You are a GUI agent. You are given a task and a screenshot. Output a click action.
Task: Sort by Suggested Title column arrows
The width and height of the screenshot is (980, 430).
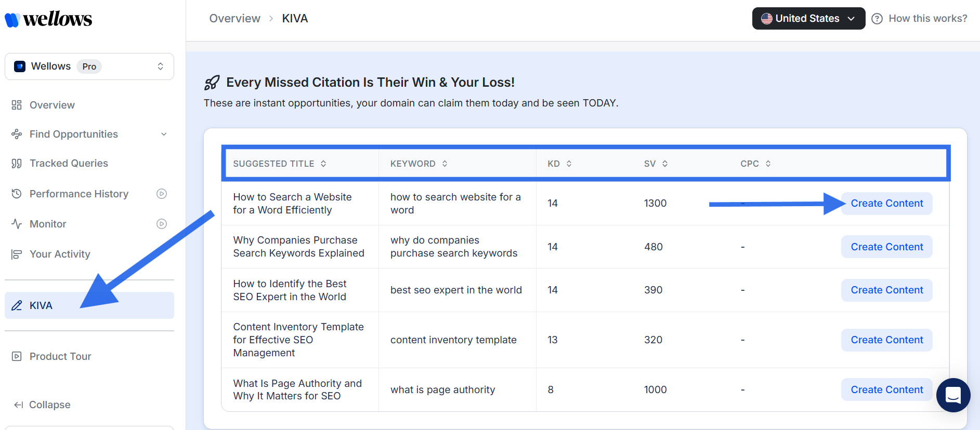click(323, 164)
